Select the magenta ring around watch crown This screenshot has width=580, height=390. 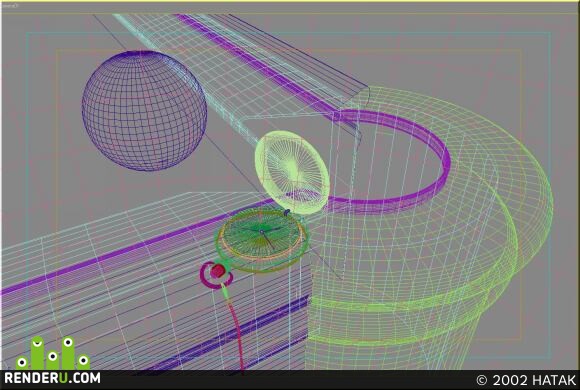pyautogui.click(x=216, y=275)
